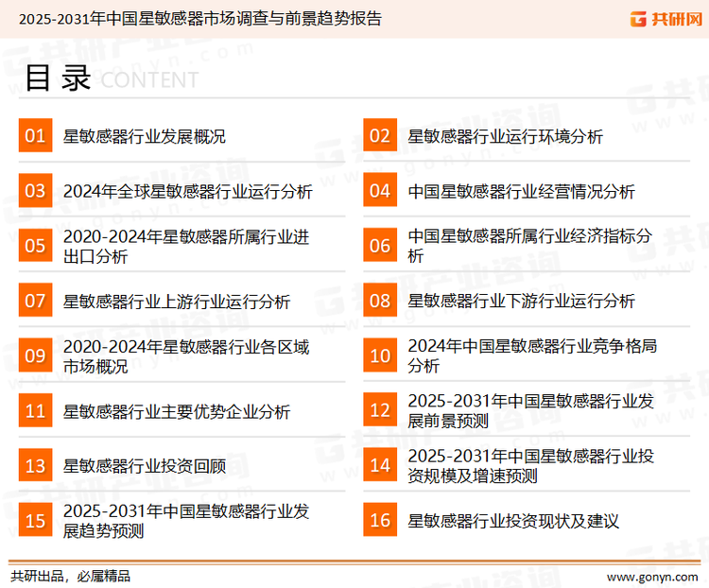Click the orange 15 number box

click(35, 520)
